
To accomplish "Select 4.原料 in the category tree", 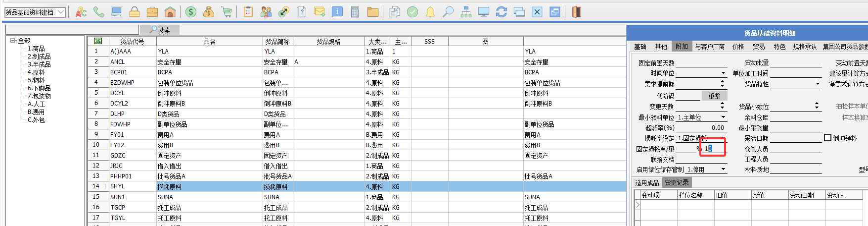I will 36,72.
